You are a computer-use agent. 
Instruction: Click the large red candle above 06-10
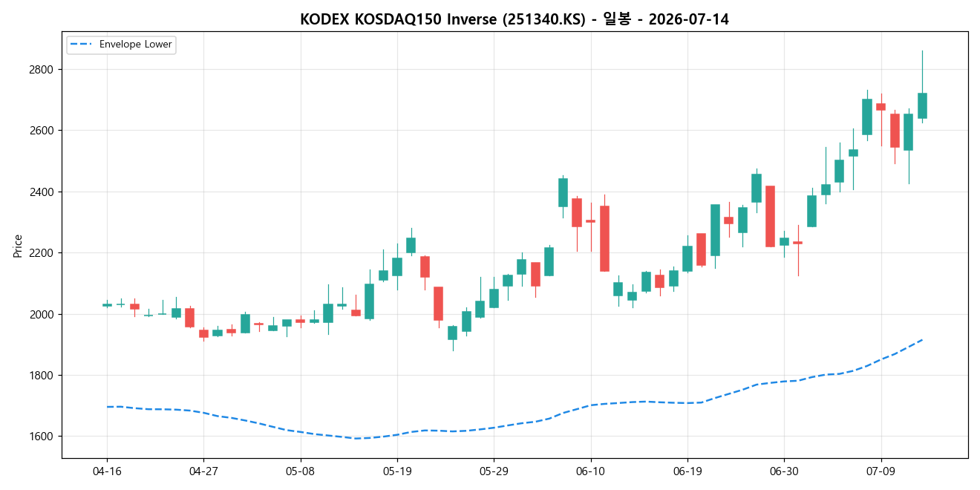tap(604, 238)
